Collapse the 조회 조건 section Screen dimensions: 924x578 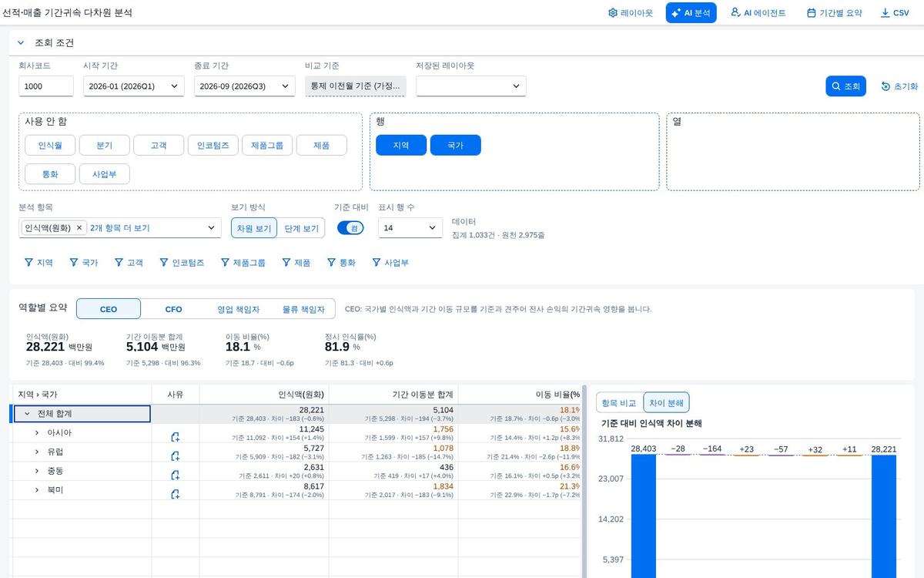pyautogui.click(x=22, y=43)
